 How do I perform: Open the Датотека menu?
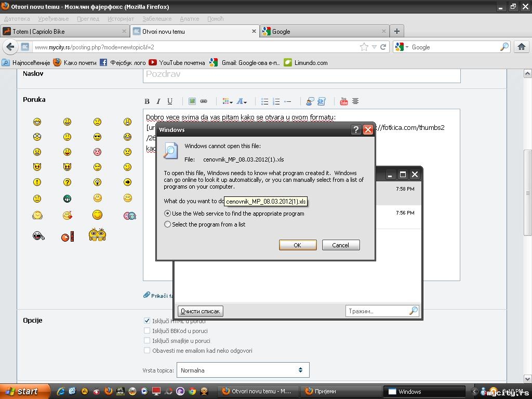(17, 19)
